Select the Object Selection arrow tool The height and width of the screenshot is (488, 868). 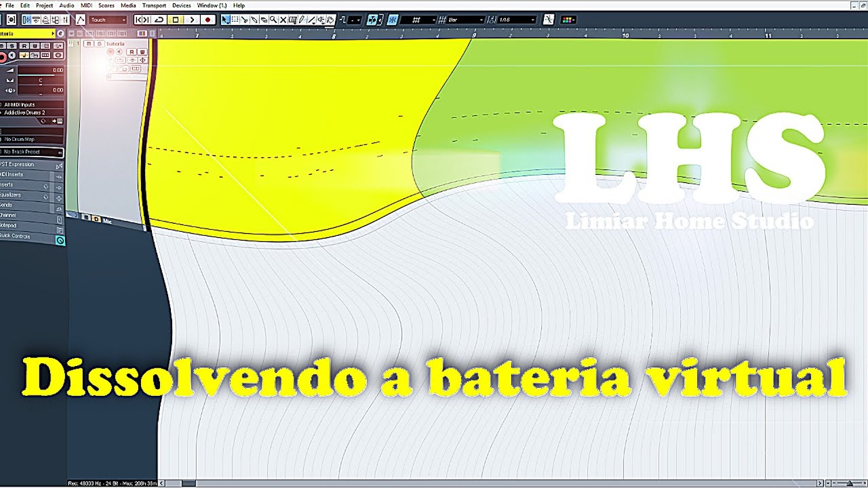(226, 20)
